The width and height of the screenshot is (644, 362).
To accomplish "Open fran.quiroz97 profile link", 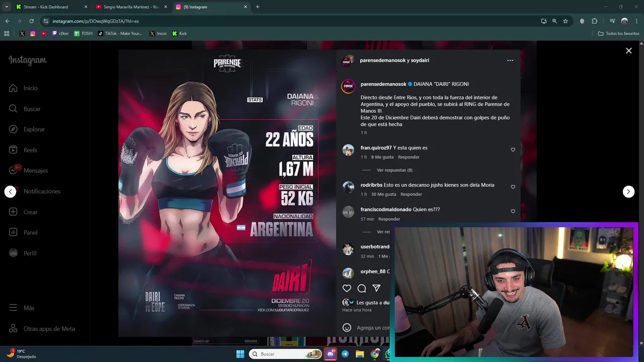I will pos(376,148).
